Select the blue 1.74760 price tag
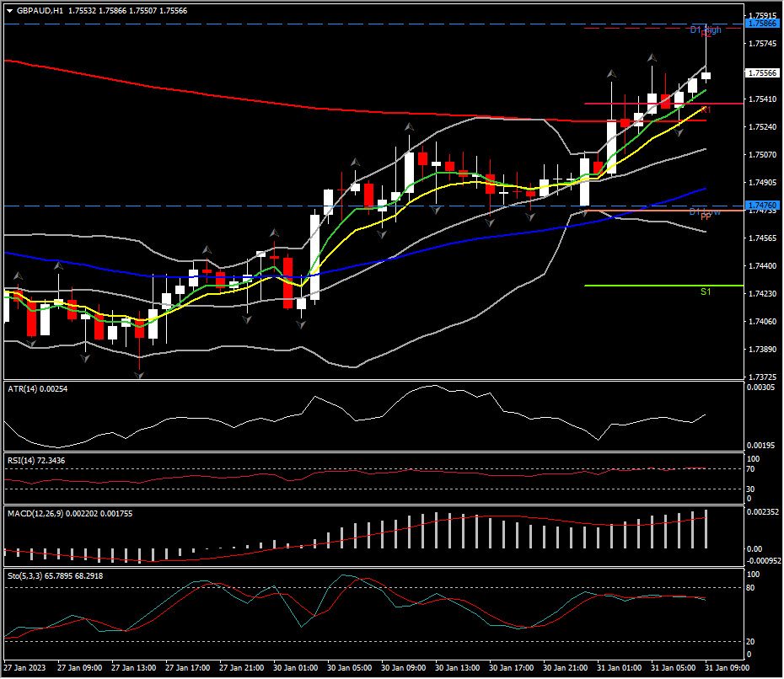The image size is (784, 679). [762, 206]
